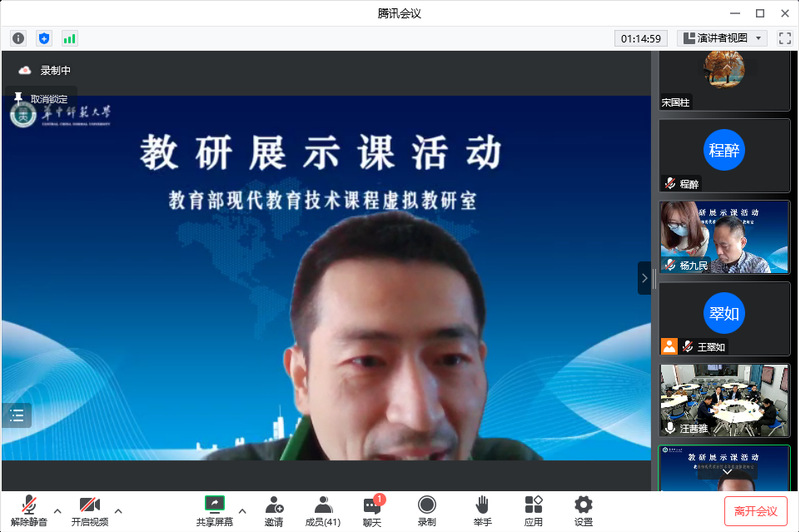Collapse the participant video sidebar
Image resolution: width=799 pixels, height=532 pixels.
click(x=644, y=278)
